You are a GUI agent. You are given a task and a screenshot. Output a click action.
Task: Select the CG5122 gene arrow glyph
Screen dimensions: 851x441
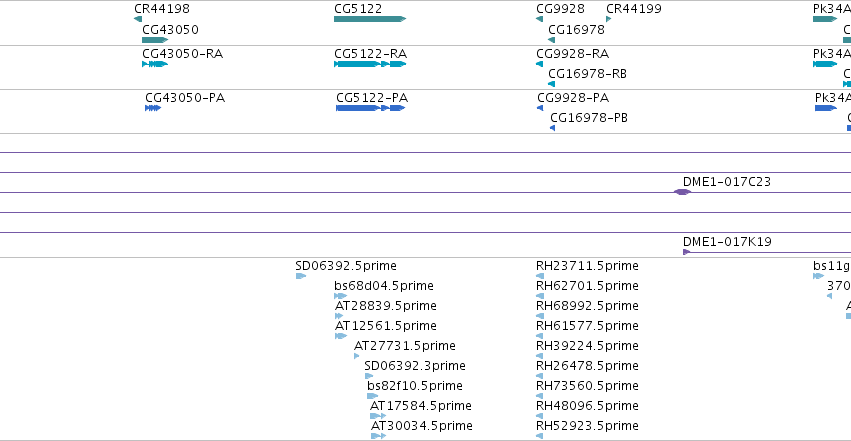coord(370,19)
